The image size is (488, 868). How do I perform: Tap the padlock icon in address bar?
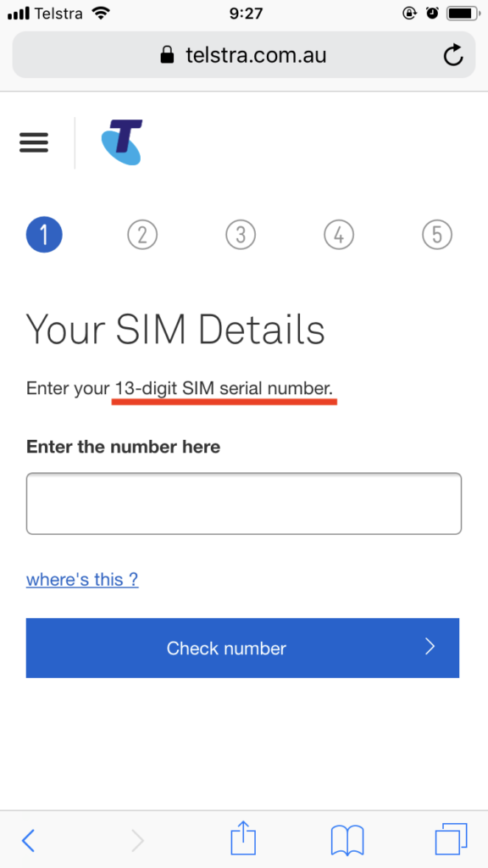(167, 55)
